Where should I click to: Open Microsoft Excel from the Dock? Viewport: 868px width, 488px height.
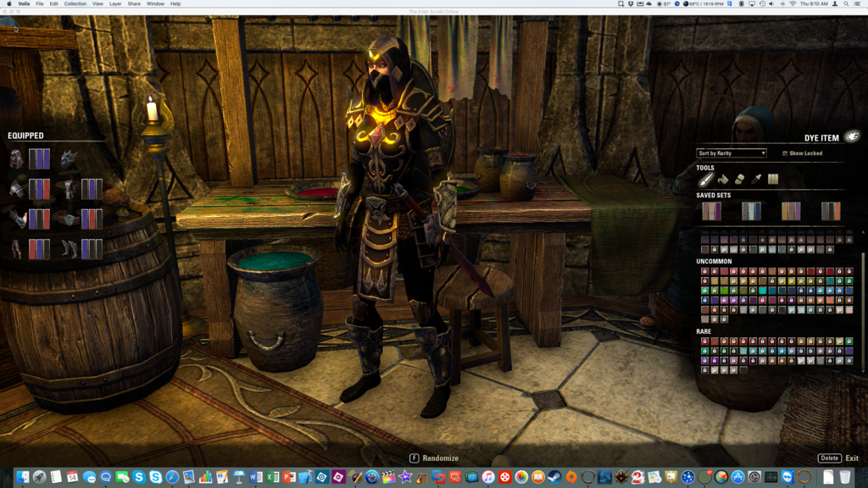coord(272,477)
